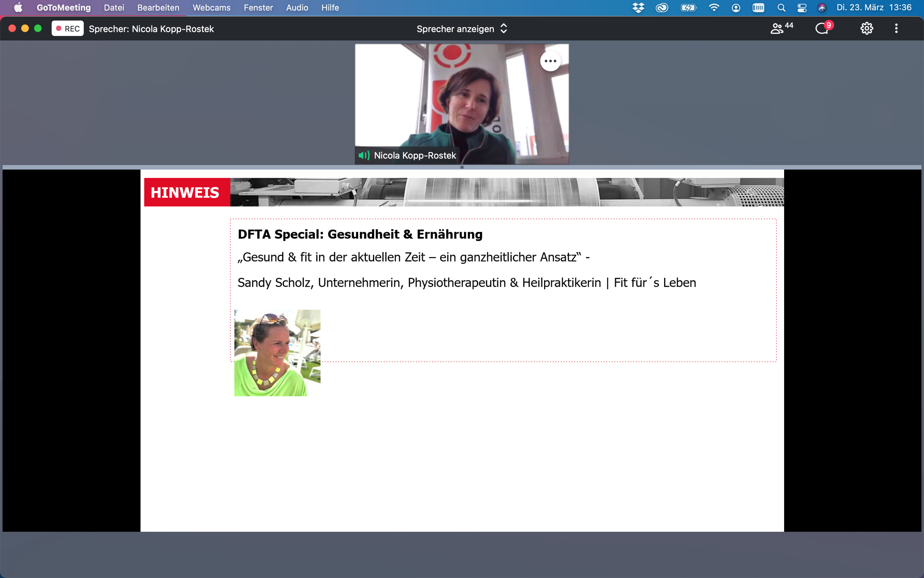
Task: Check the battery charging status icon
Action: pyautogui.click(x=689, y=8)
